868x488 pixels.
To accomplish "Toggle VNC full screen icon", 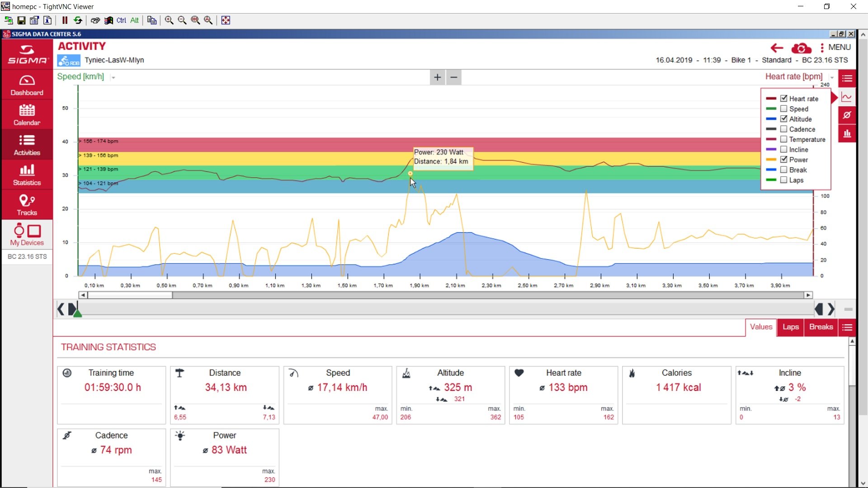I will pyautogui.click(x=226, y=20).
